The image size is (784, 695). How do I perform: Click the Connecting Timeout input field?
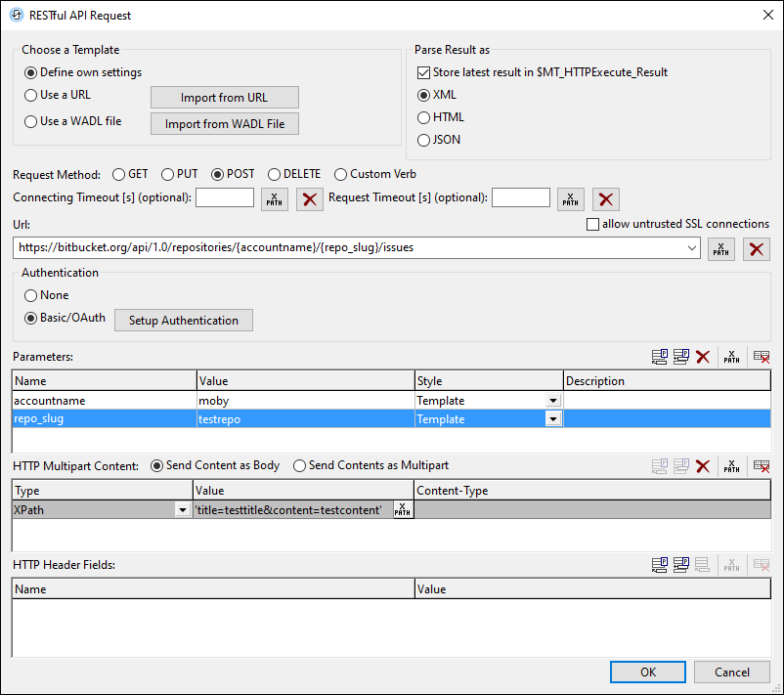(225, 198)
